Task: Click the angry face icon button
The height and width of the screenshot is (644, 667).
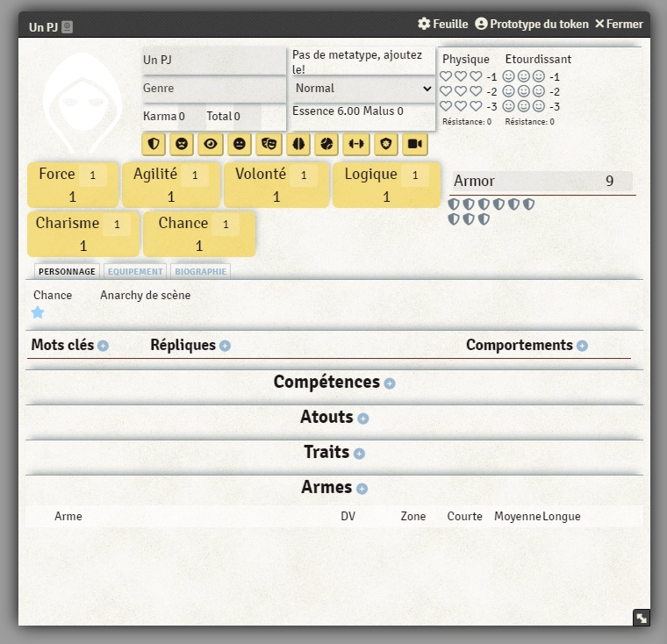Action: (182, 144)
